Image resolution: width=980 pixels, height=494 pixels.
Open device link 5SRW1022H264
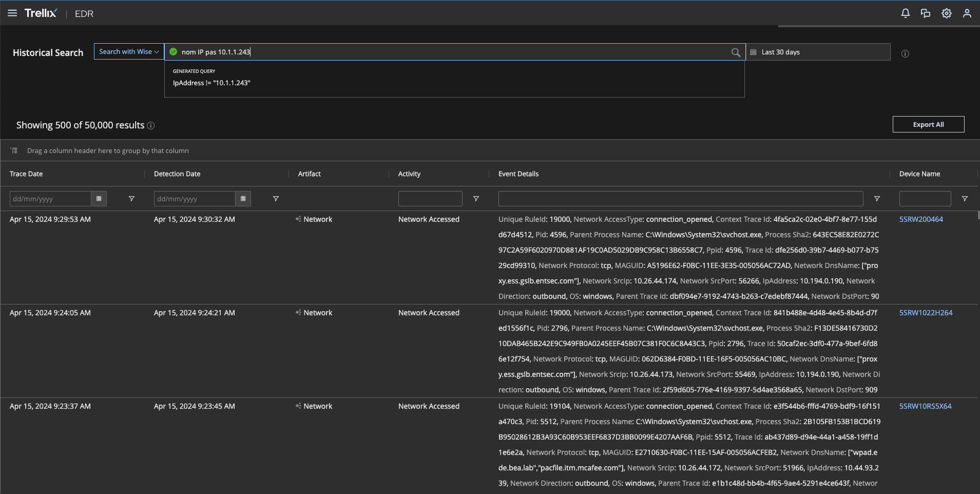click(926, 313)
